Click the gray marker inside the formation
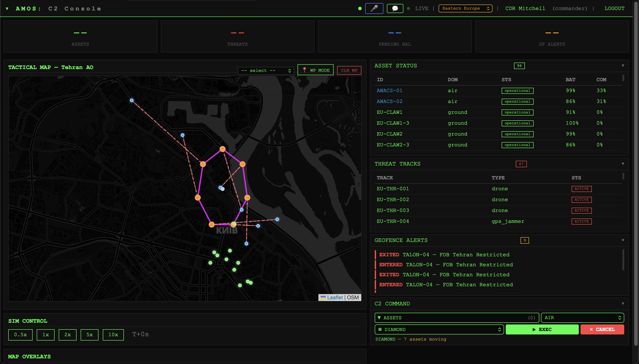The height and width of the screenshot is (364, 639). click(223, 189)
